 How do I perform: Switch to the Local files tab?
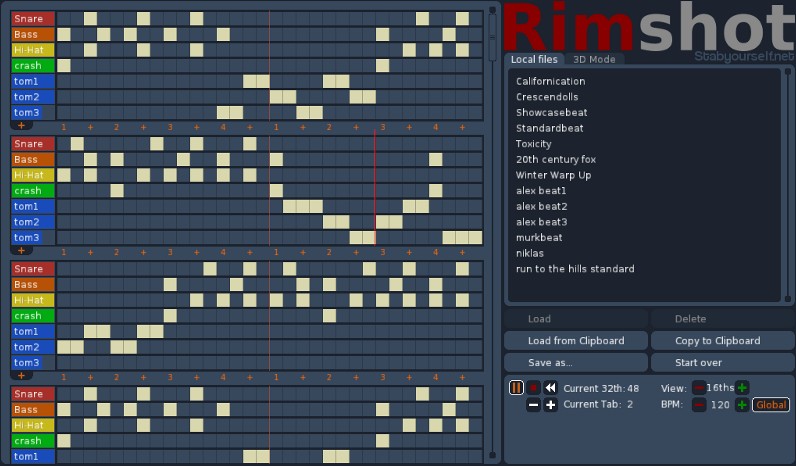coord(534,59)
